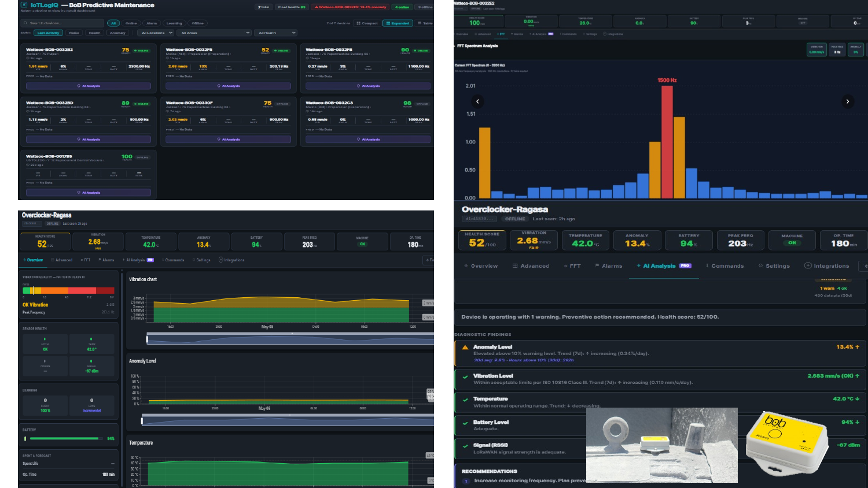Open AI Analysis for Watteco-BOB-0017B5 card
This screenshot has width=868, height=488.
coord(89,193)
